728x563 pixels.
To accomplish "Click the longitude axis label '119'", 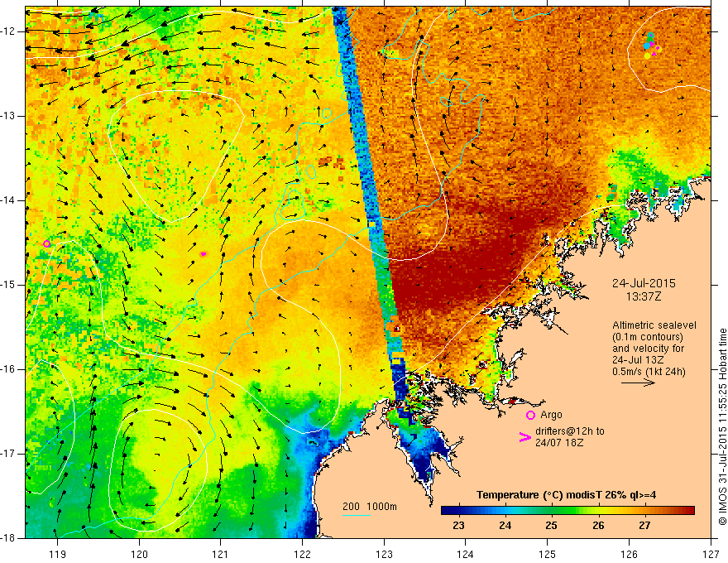I will (58, 554).
